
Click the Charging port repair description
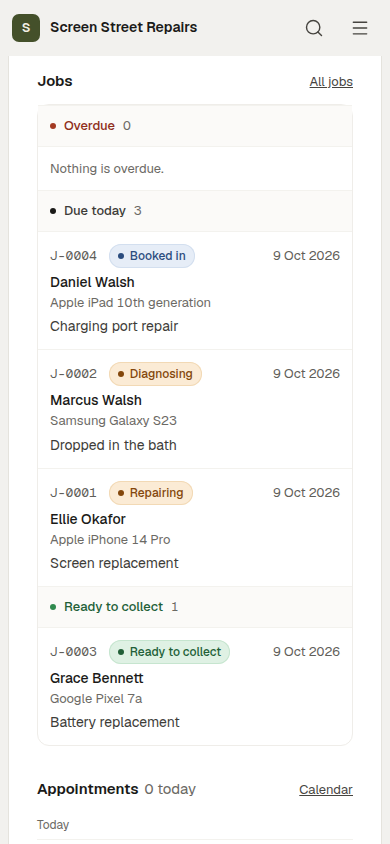[x=114, y=326]
